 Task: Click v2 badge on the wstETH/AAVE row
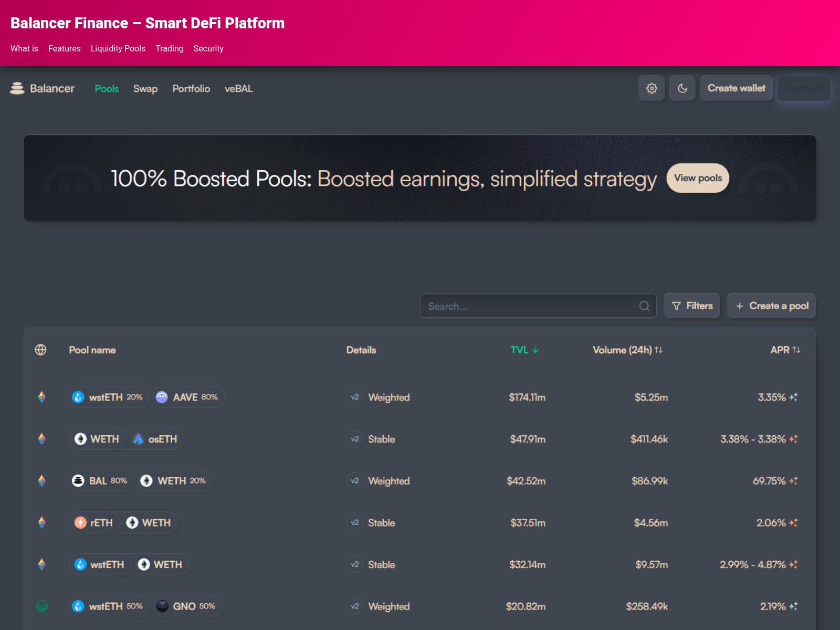click(355, 397)
